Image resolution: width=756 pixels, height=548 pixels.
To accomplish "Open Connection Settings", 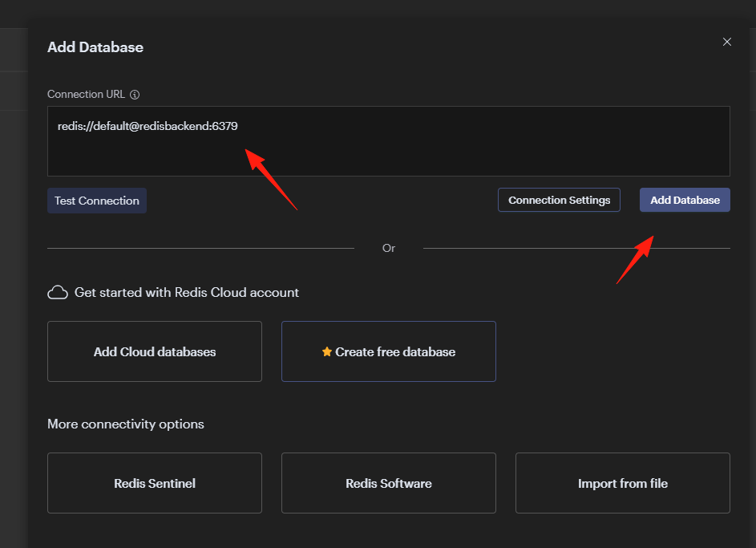I will coord(559,200).
